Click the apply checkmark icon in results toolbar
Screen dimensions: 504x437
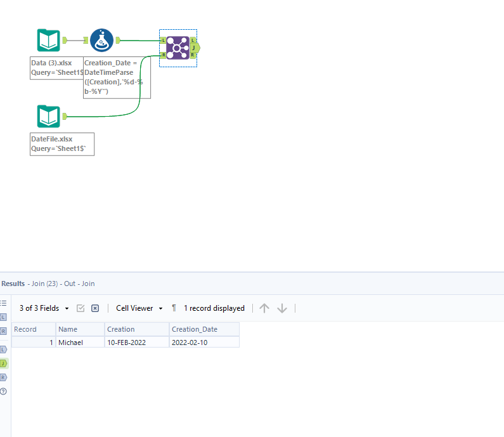point(81,308)
